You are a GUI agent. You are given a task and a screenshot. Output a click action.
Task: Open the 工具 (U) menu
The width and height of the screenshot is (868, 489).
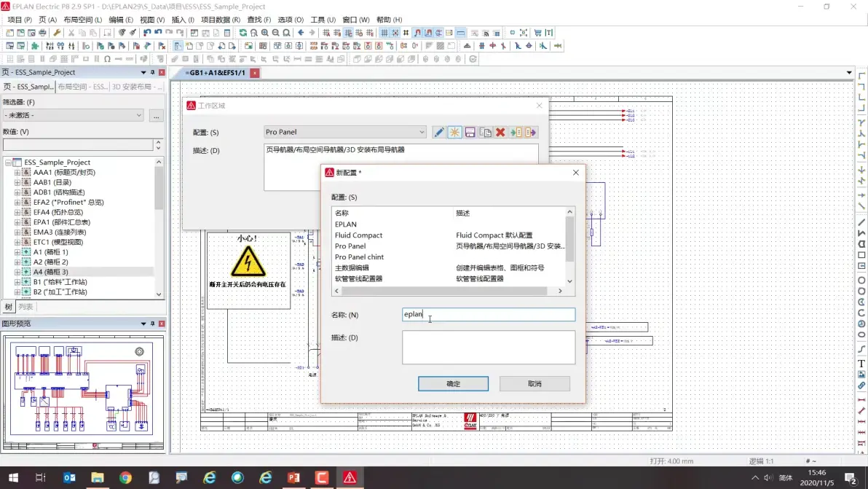pos(323,20)
